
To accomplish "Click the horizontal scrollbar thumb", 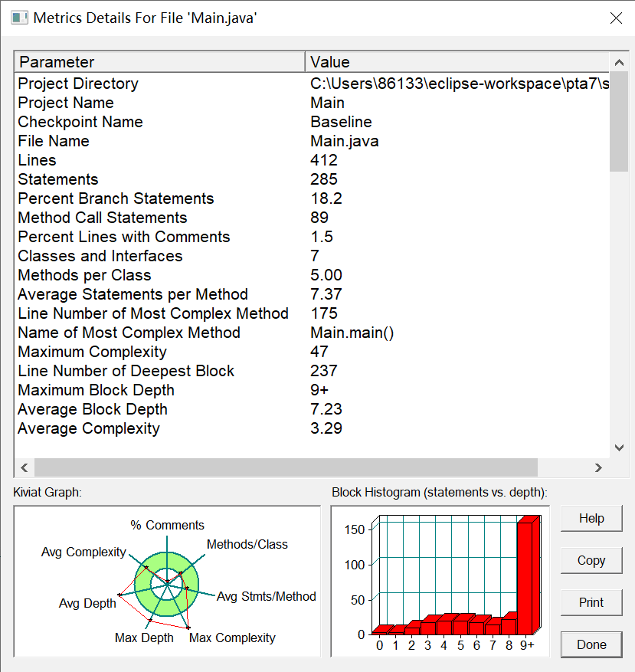I will [x=286, y=467].
